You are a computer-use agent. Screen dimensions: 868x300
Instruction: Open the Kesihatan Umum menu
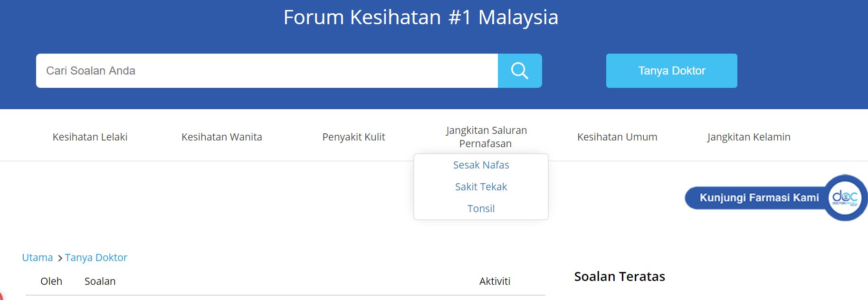[x=617, y=137]
